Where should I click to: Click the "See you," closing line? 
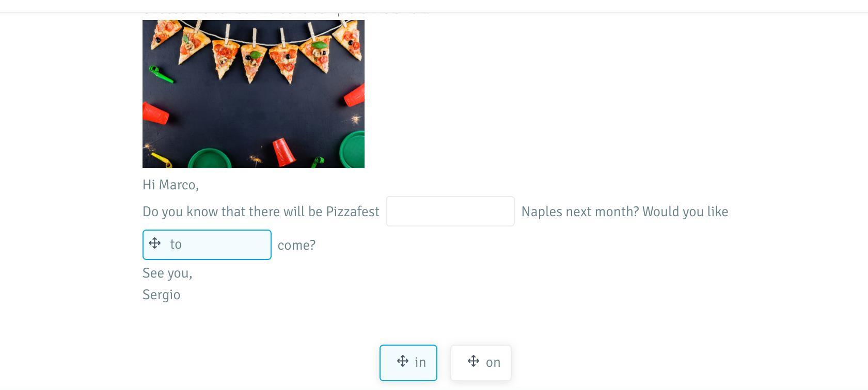pos(167,273)
